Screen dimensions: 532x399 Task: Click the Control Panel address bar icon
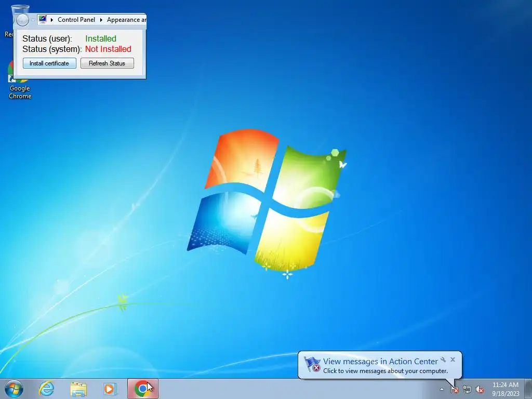[x=43, y=19]
